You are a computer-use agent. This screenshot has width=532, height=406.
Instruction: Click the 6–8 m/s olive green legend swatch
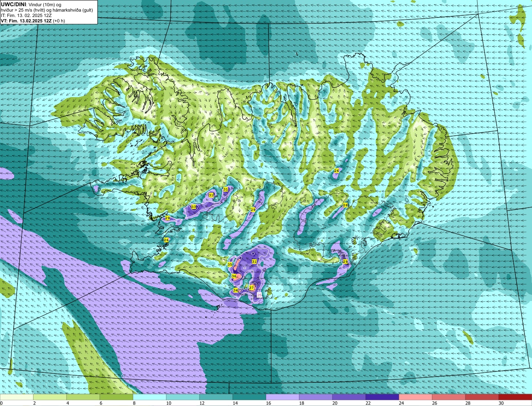pos(116,397)
